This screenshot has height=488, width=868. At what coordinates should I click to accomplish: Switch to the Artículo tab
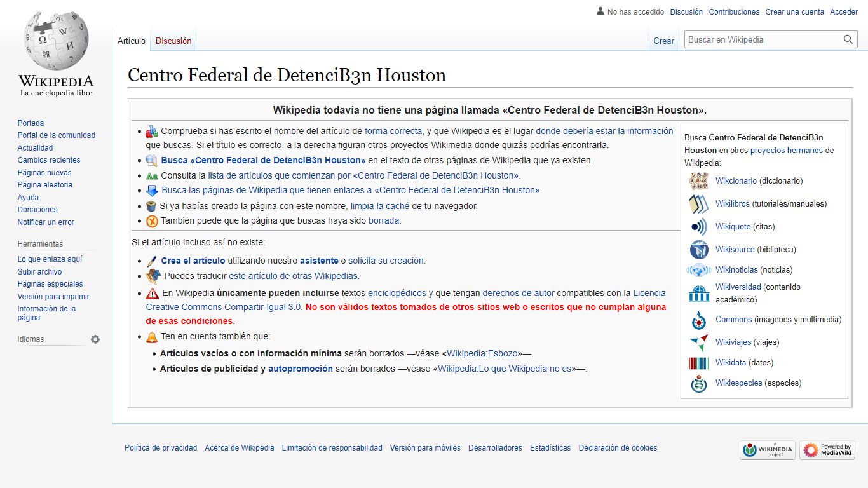(x=132, y=41)
